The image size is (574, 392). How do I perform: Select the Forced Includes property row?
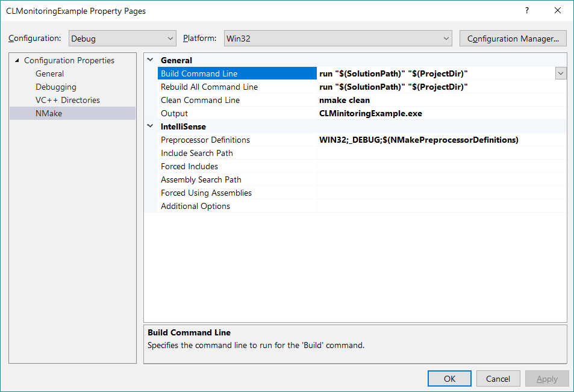189,166
